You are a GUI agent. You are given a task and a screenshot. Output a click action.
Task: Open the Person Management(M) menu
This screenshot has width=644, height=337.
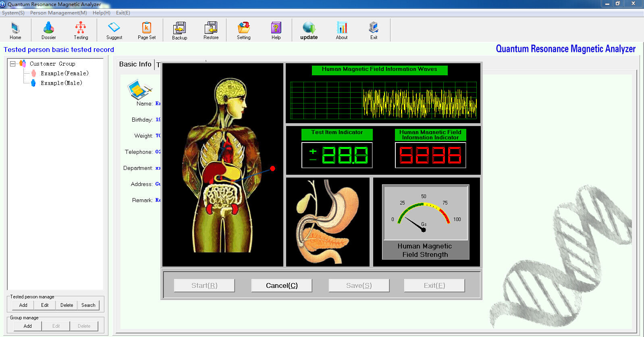58,13
